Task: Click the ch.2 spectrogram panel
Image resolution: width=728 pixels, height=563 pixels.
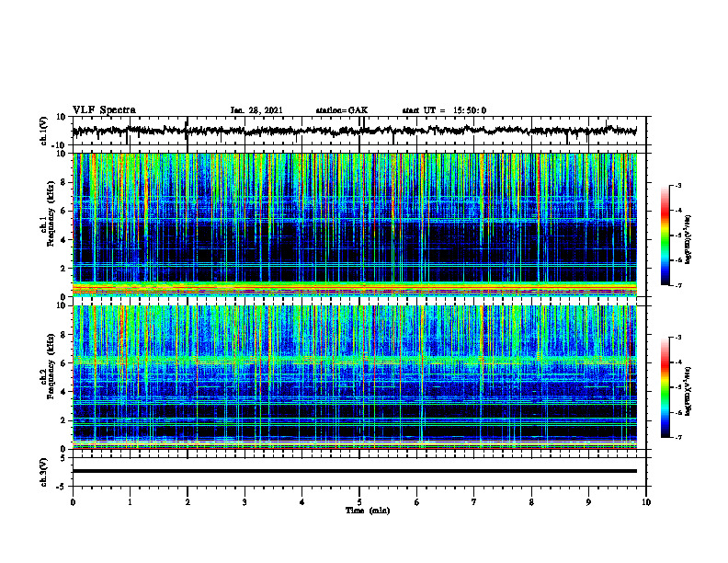Action: pyautogui.click(x=355, y=377)
